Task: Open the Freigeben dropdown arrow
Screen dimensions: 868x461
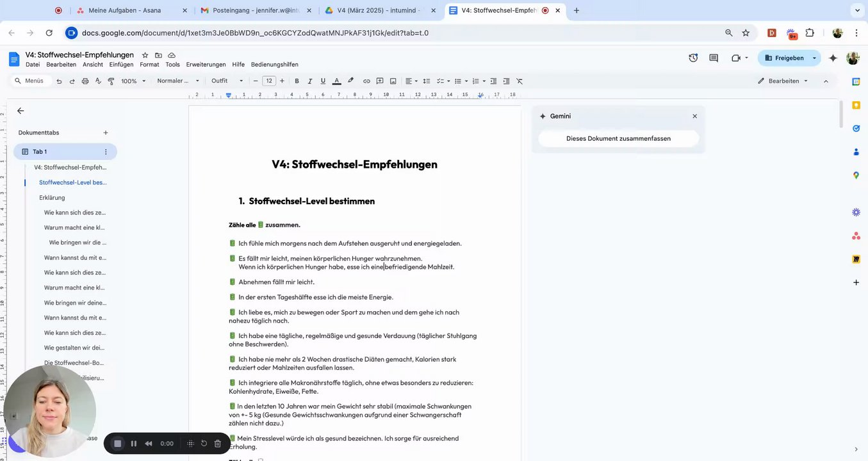Action: point(815,58)
